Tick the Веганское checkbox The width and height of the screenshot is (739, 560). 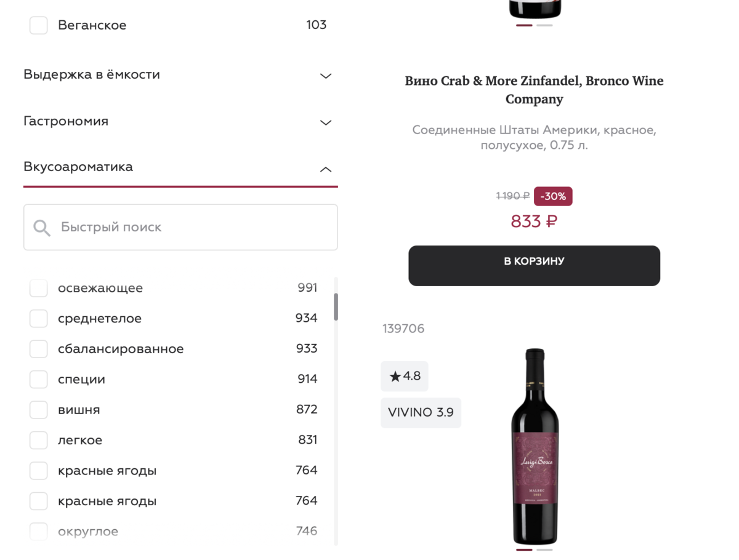(39, 25)
